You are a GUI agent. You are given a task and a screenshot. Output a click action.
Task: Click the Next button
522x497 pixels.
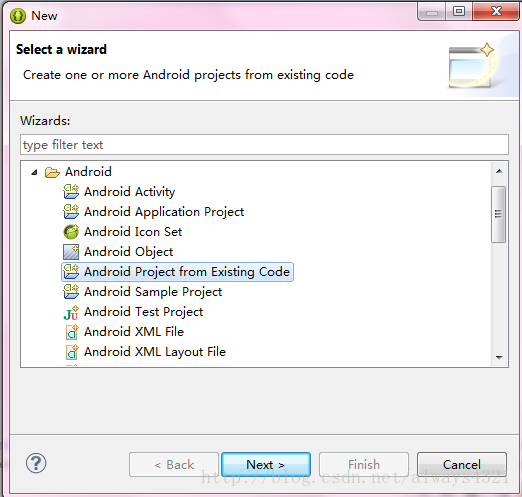[266, 464]
